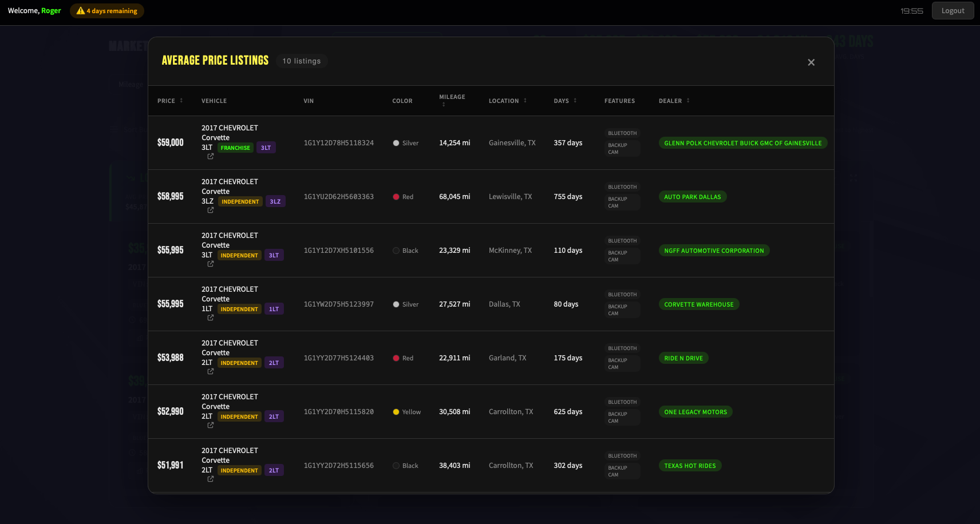Open external link for $59,000 Corvette

[211, 157]
